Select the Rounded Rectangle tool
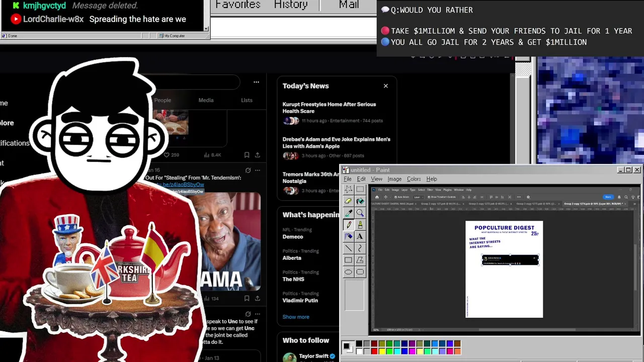The height and width of the screenshot is (362, 644). pos(360,272)
